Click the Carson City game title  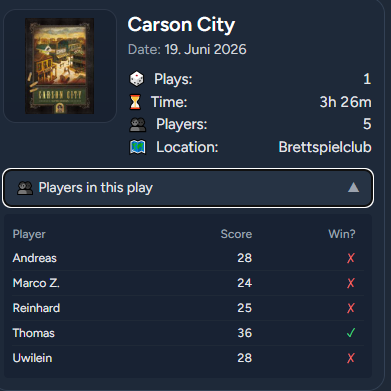(181, 25)
